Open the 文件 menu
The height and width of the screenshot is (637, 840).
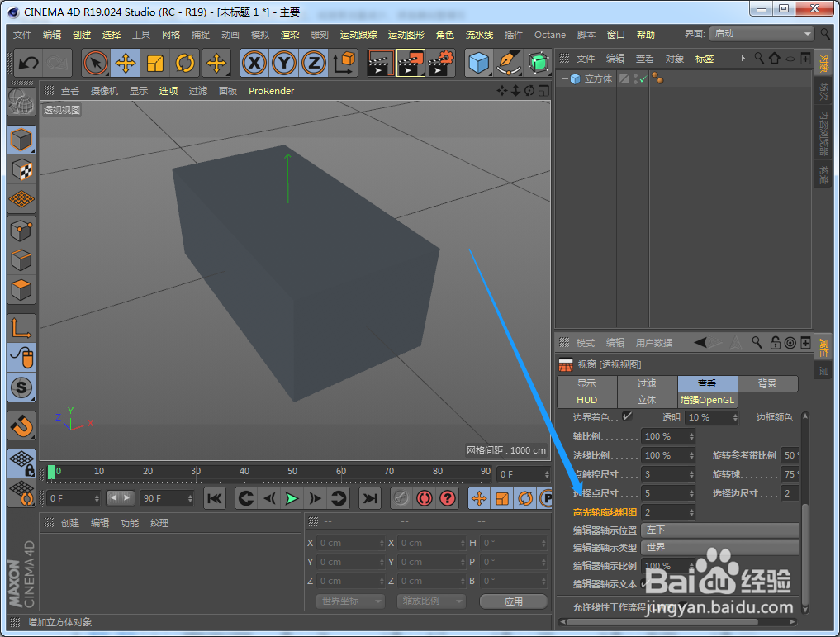(22, 35)
